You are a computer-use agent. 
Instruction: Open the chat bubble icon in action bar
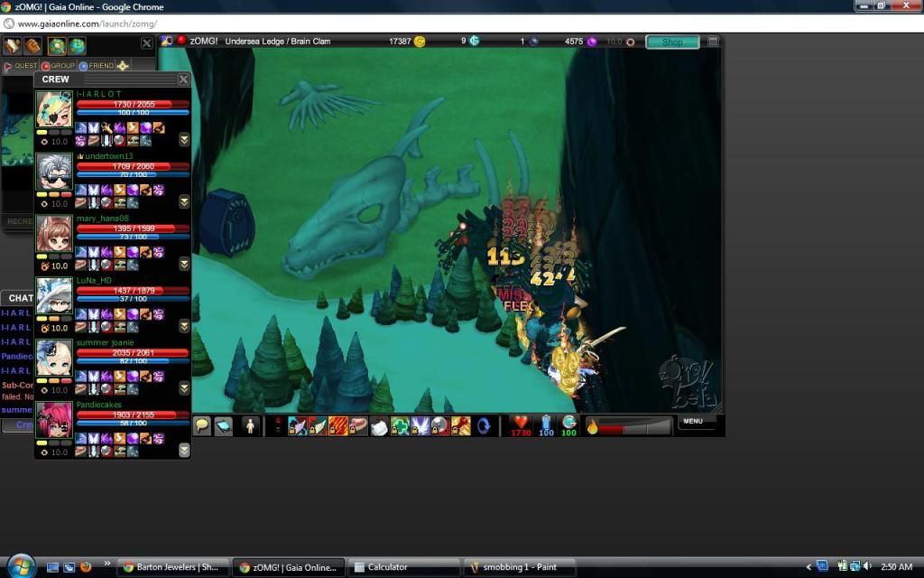click(x=202, y=426)
